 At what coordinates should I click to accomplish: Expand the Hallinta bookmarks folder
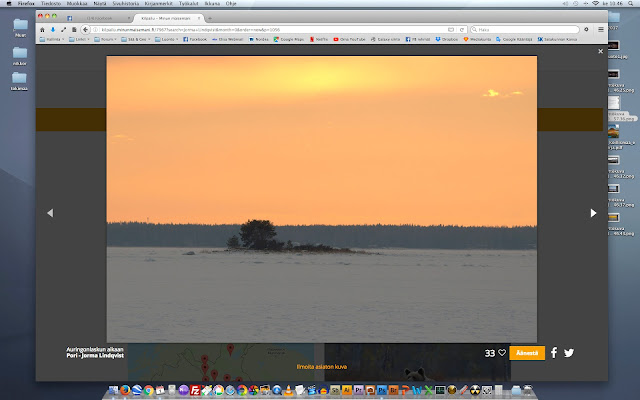click(52, 40)
